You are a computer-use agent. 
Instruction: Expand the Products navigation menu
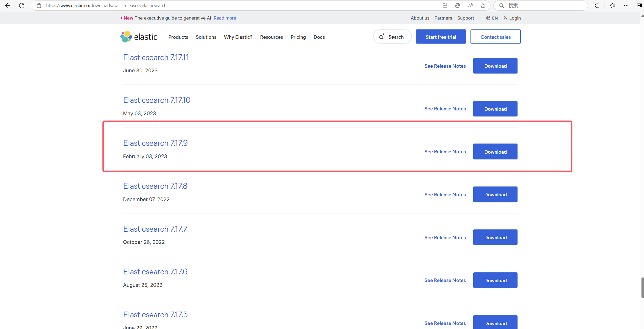point(178,37)
